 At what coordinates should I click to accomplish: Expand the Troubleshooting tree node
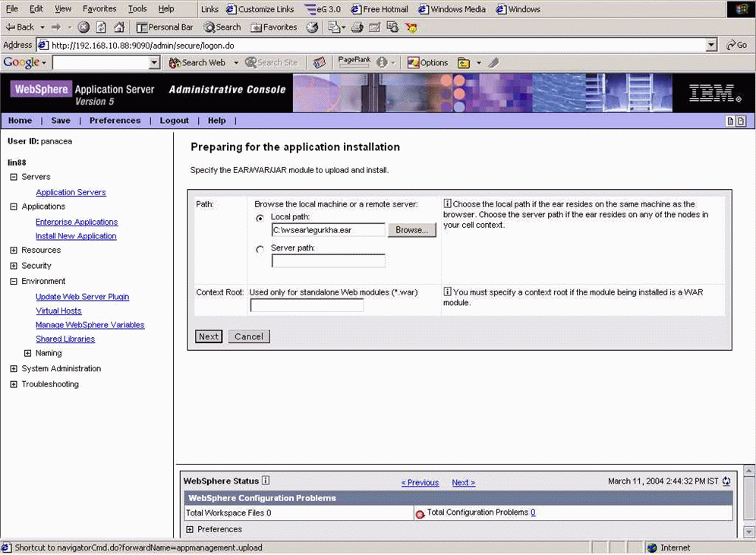pos(14,384)
